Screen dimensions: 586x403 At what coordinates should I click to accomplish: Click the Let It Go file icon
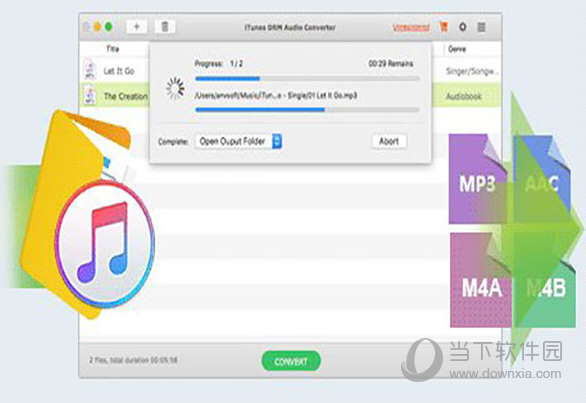coord(90,70)
